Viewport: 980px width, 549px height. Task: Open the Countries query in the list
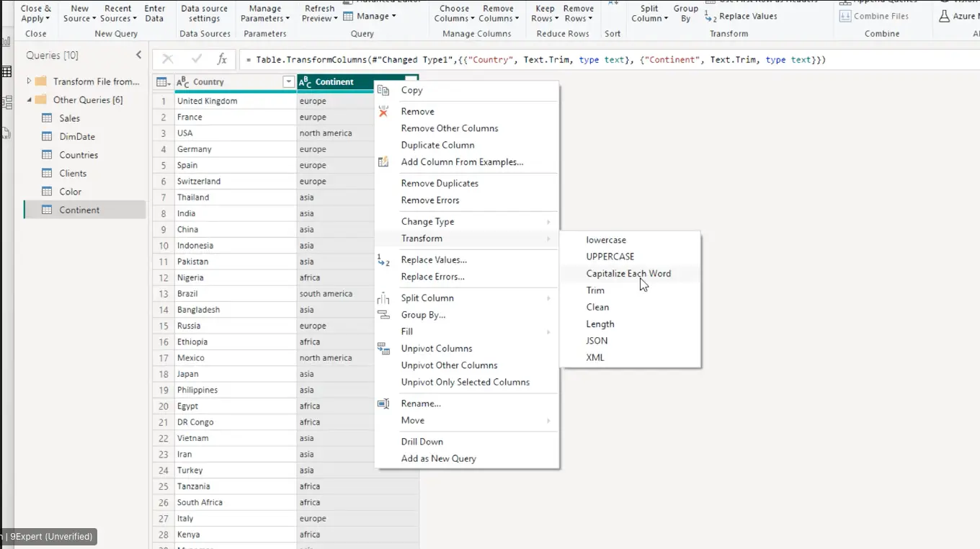[x=79, y=155]
